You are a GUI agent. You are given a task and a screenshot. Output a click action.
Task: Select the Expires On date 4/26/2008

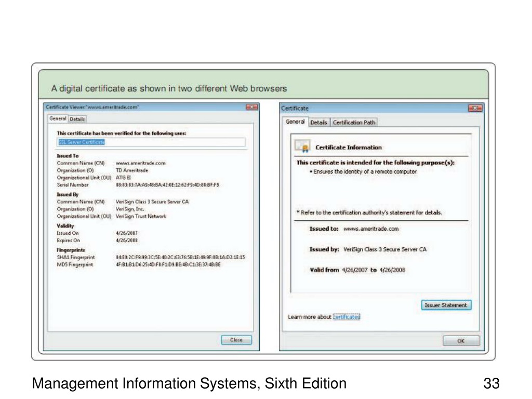127,240
